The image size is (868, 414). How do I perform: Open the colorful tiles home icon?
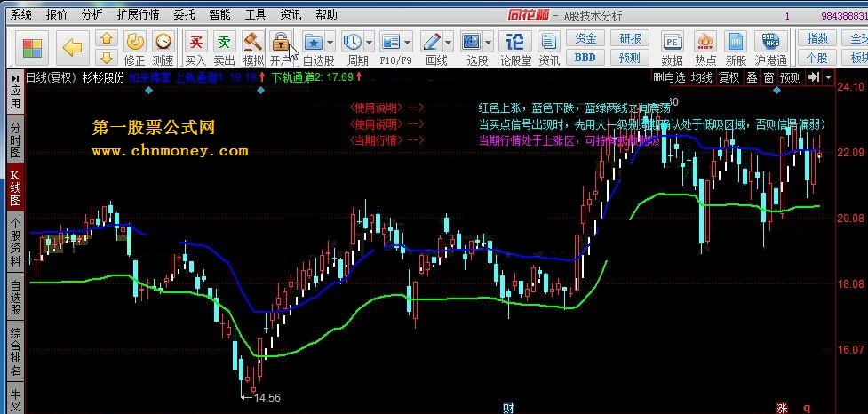click(32, 48)
